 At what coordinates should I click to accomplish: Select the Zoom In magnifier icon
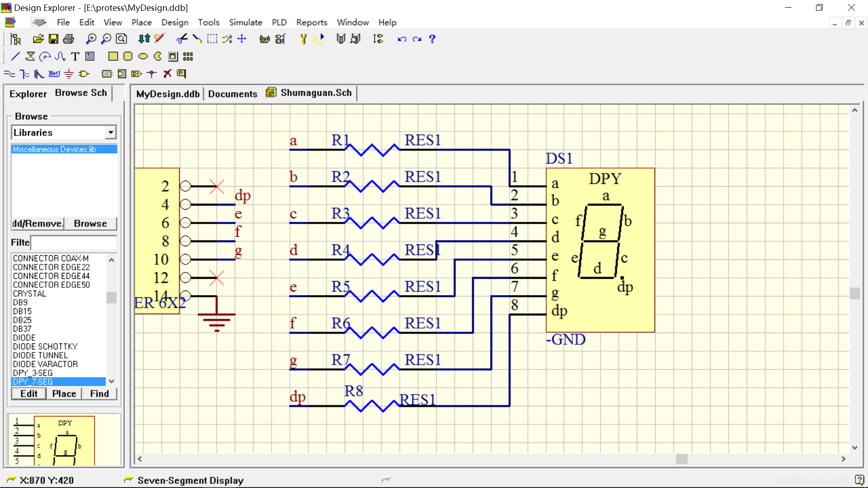(x=91, y=39)
